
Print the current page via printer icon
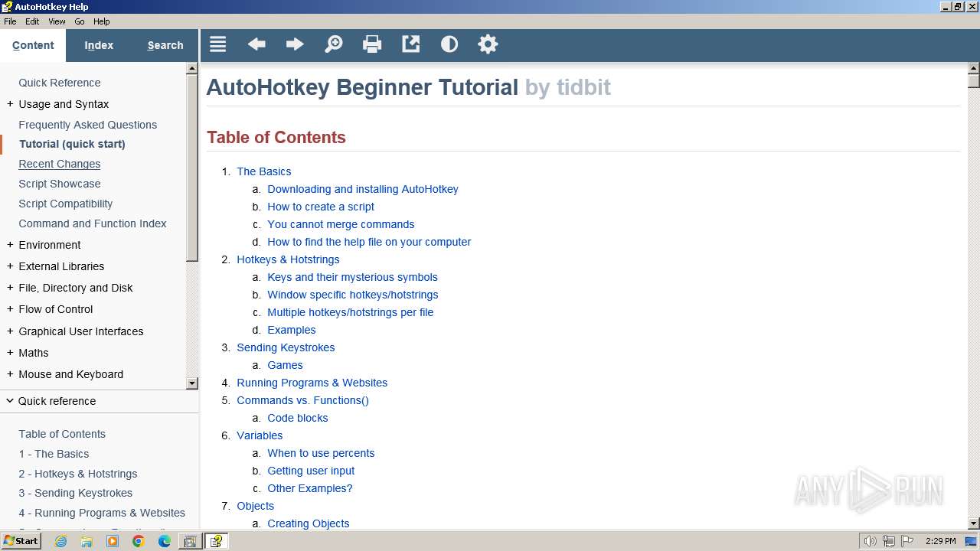coord(372,44)
